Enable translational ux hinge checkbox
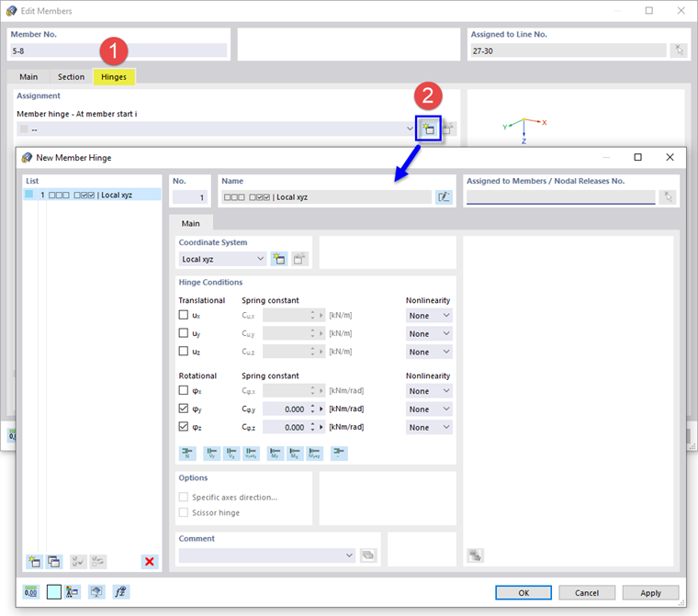This screenshot has width=698, height=616. point(184,315)
